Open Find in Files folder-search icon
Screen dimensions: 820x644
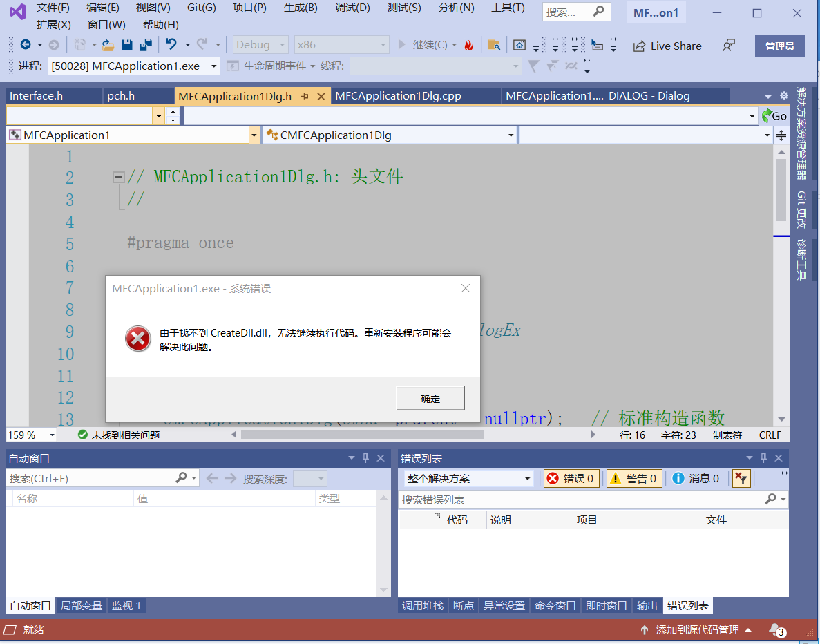click(493, 46)
